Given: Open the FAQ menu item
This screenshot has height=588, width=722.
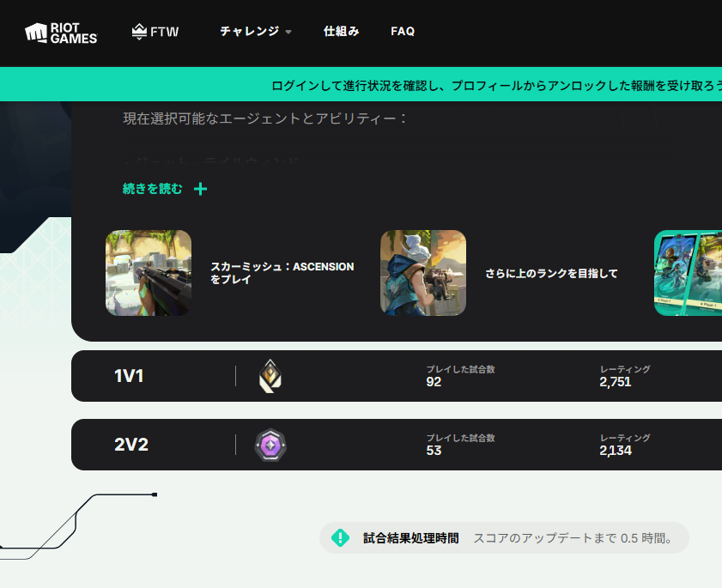Looking at the screenshot, I should tap(403, 31).
